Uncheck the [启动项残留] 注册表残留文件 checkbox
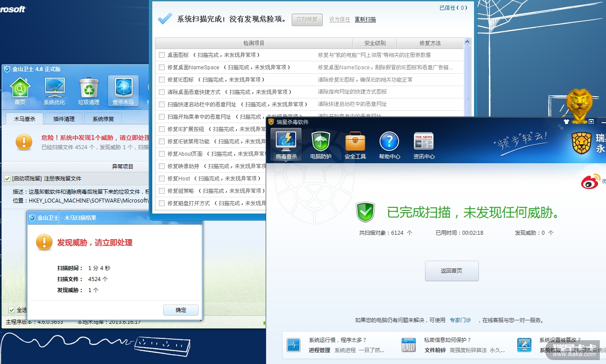This screenshot has height=364, width=606. [7, 179]
